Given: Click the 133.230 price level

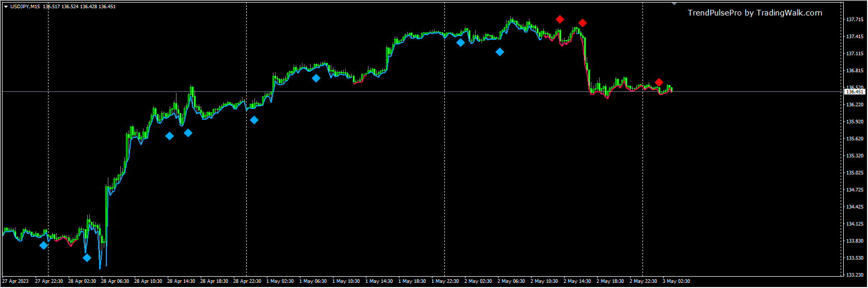Looking at the screenshot, I should 855,275.
